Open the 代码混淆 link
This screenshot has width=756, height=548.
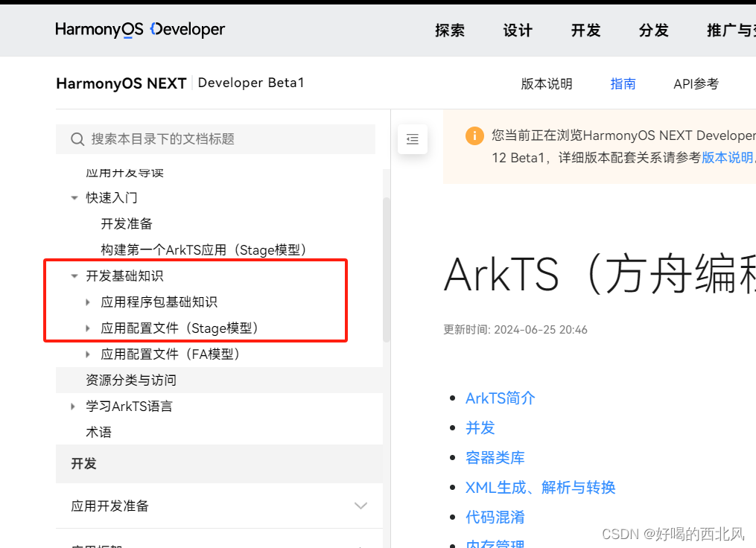click(x=495, y=517)
